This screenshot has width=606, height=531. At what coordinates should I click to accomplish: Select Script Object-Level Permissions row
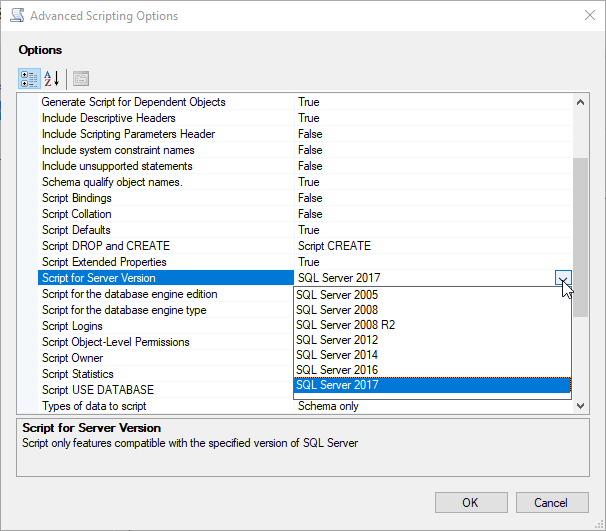pos(166,342)
